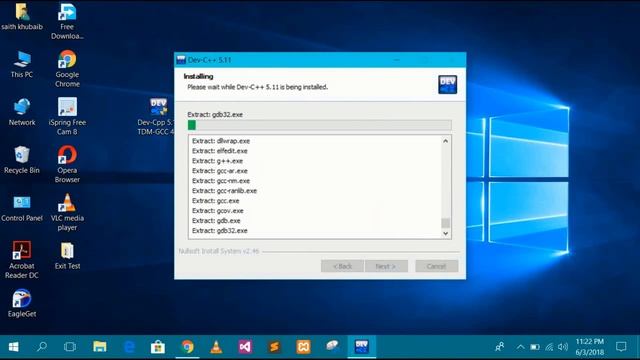
Task: Launch EagleGet from the desktop
Action: point(22,304)
